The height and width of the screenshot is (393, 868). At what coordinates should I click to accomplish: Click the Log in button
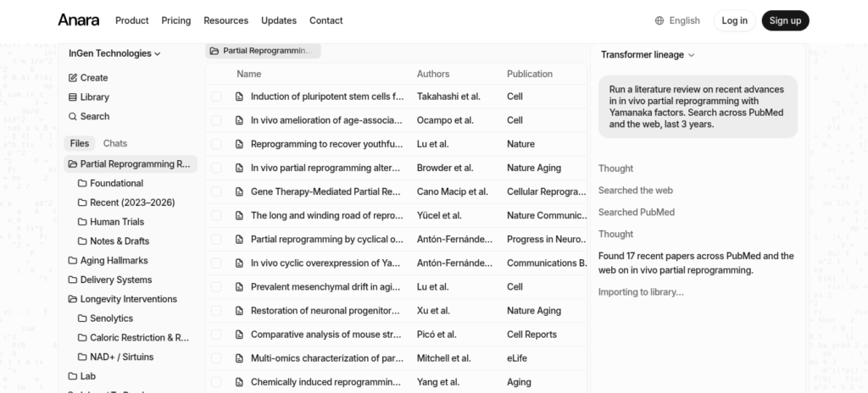click(735, 20)
